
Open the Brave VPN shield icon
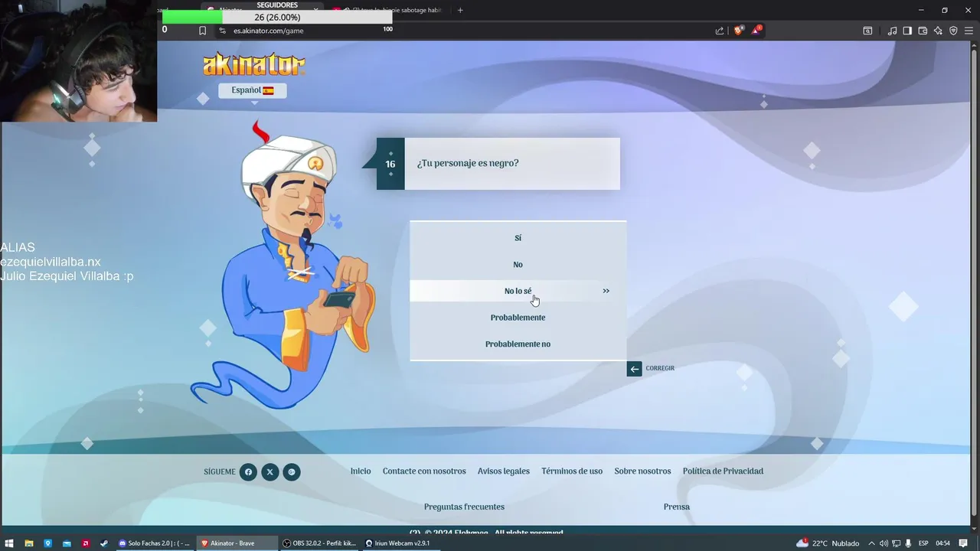953,31
